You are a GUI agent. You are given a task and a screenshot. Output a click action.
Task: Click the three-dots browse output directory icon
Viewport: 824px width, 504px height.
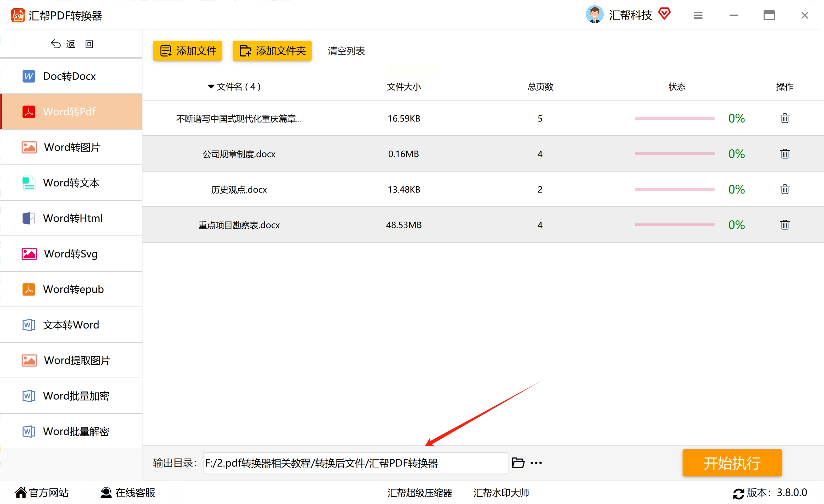tap(536, 463)
